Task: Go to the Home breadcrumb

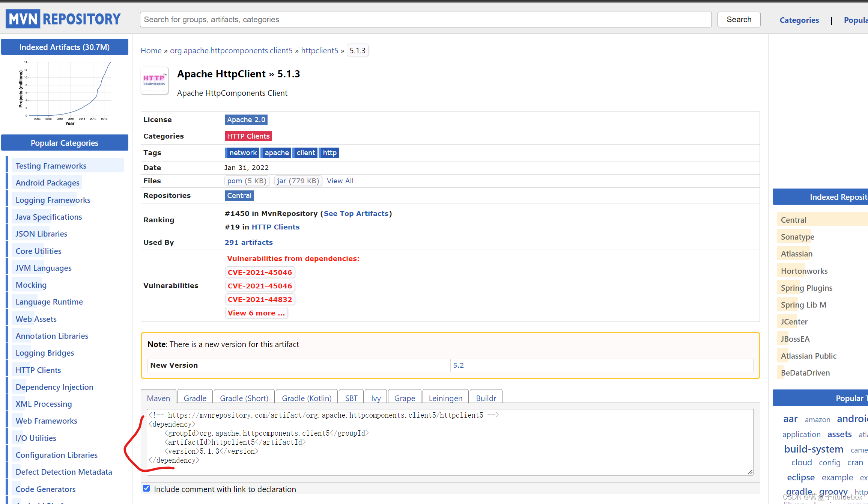Action: coord(151,50)
